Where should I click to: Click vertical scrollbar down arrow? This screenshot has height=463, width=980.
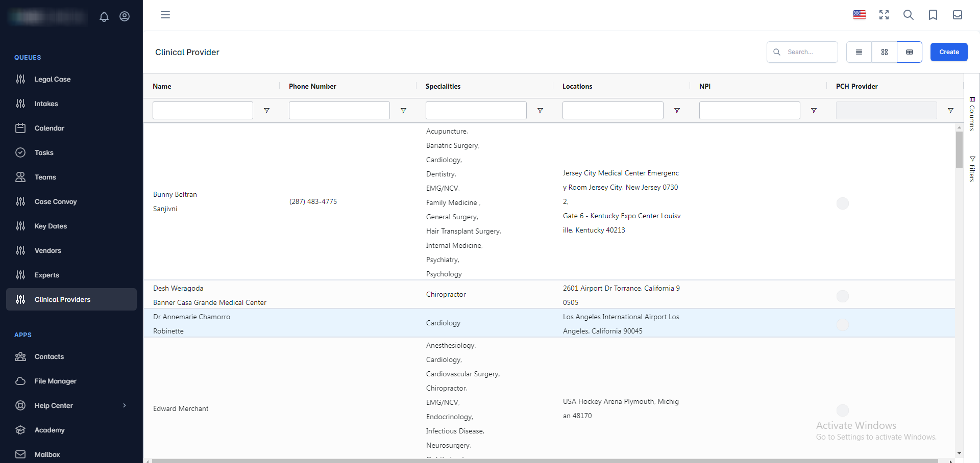(x=959, y=453)
